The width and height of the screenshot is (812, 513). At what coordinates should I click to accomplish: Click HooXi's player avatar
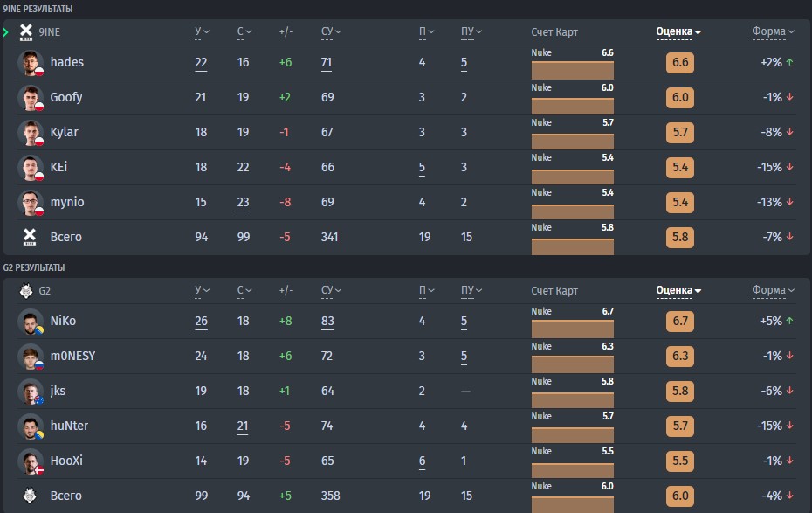pyautogui.click(x=31, y=461)
